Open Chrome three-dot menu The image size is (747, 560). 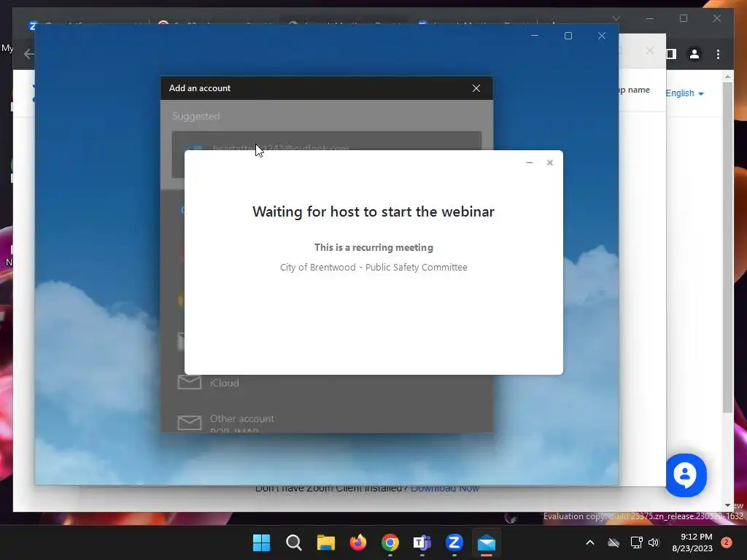point(718,54)
